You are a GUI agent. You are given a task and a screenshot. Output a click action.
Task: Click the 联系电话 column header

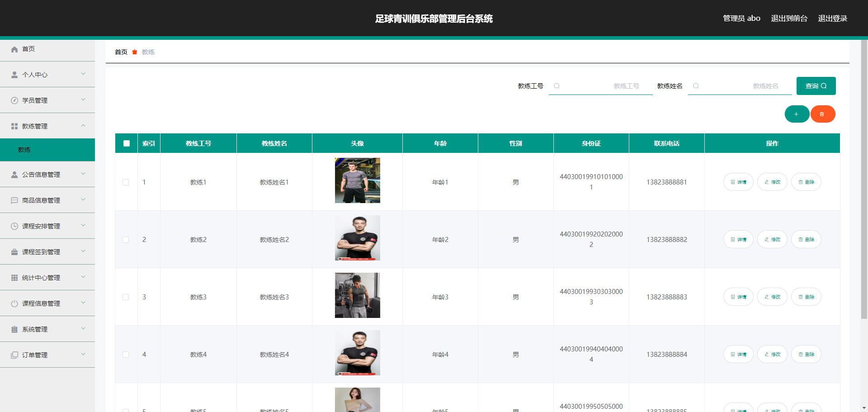(667, 143)
